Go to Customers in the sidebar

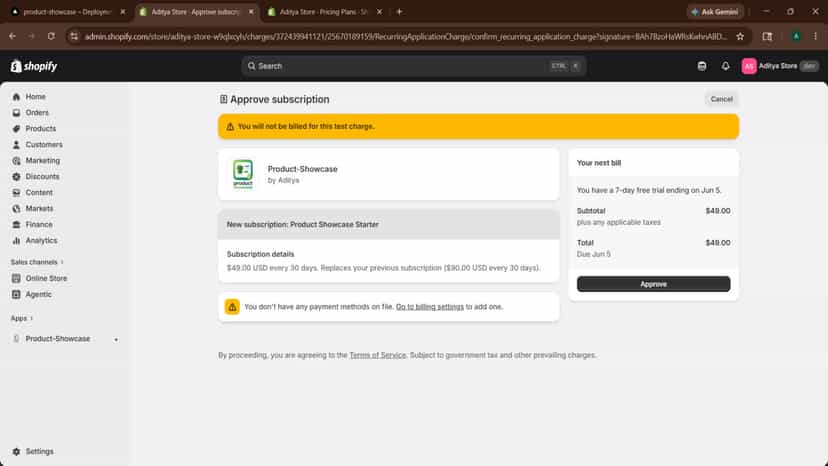tap(43, 144)
